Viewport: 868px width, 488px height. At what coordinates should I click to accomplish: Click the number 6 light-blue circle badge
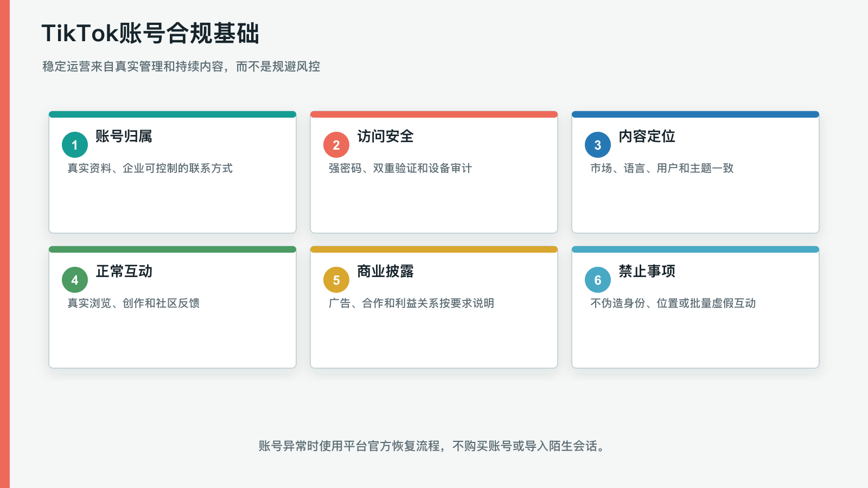pyautogui.click(x=598, y=280)
